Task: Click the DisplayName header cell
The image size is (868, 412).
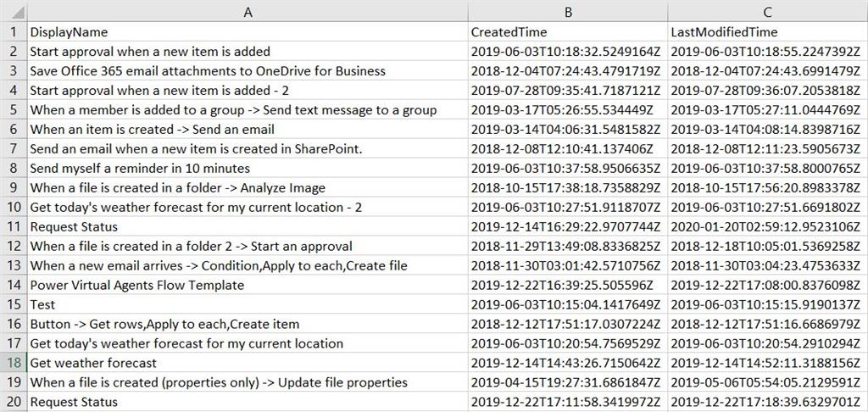Action: 248,32
